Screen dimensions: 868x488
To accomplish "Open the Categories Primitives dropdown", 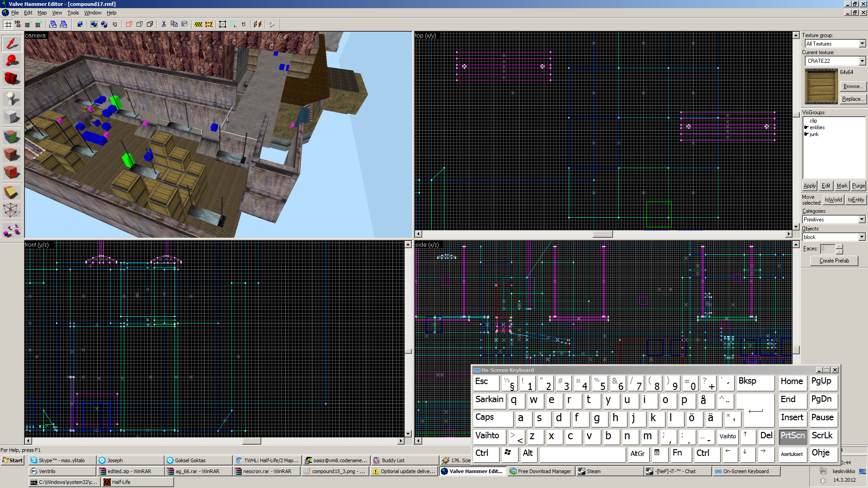I will click(x=861, y=220).
